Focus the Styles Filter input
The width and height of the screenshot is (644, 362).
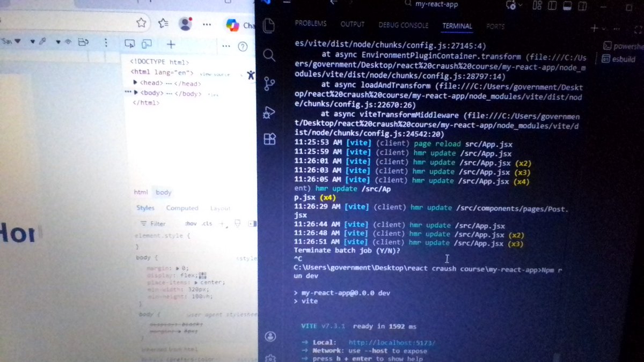point(159,224)
